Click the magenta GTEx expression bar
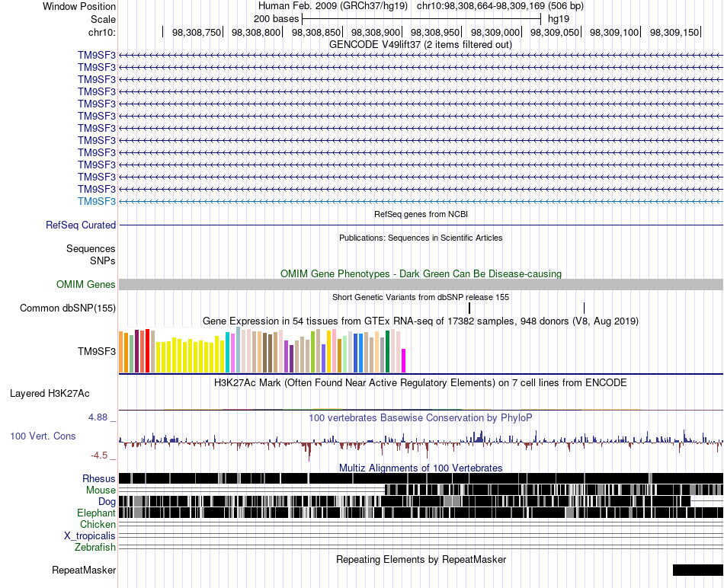The height and width of the screenshot is (588, 724). pos(404,360)
